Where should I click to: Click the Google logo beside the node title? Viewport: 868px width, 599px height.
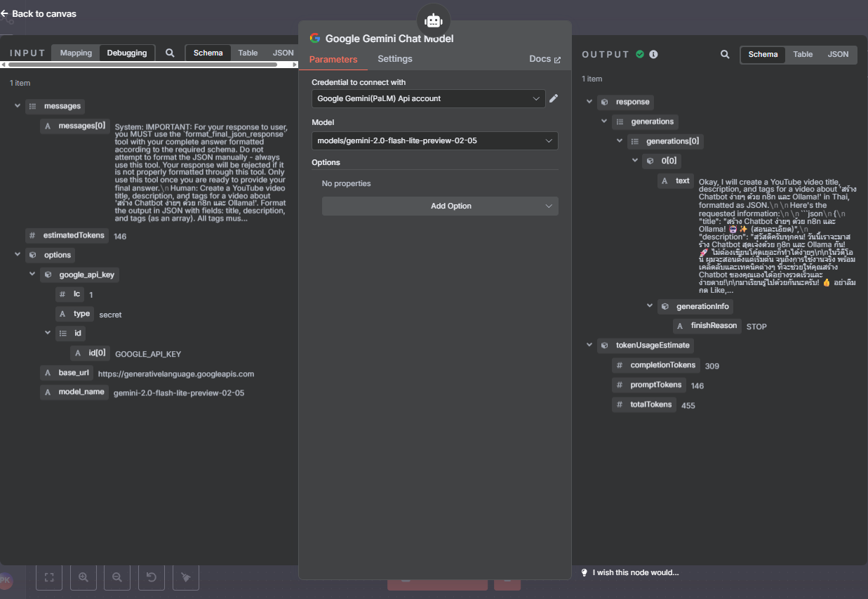315,39
